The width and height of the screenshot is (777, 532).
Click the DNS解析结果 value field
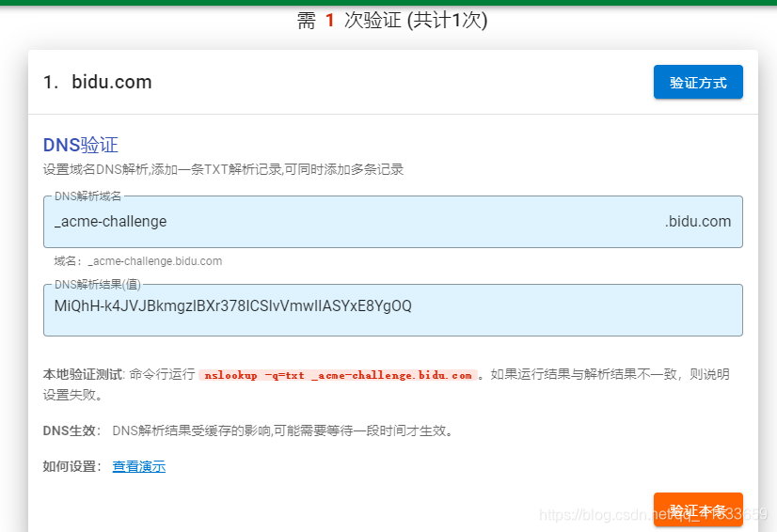pyautogui.click(x=393, y=309)
